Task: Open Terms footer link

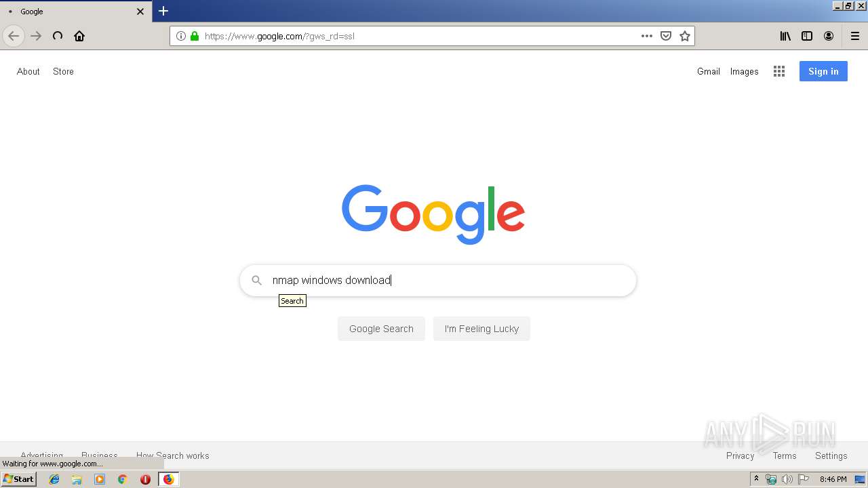Action: (785, 455)
